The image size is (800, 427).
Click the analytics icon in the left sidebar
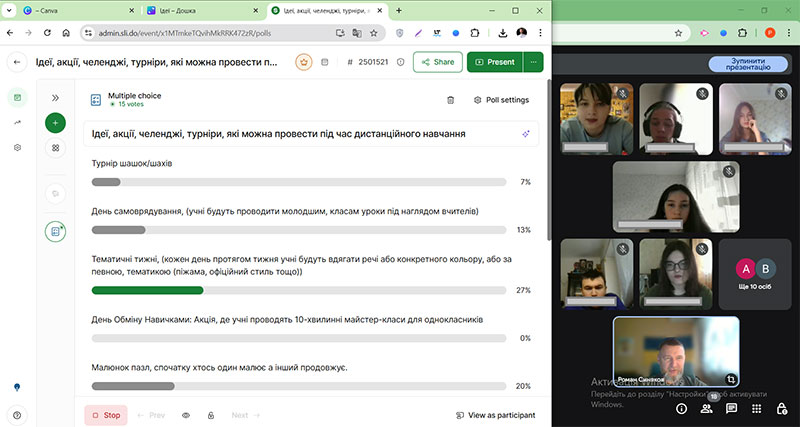pos(17,122)
